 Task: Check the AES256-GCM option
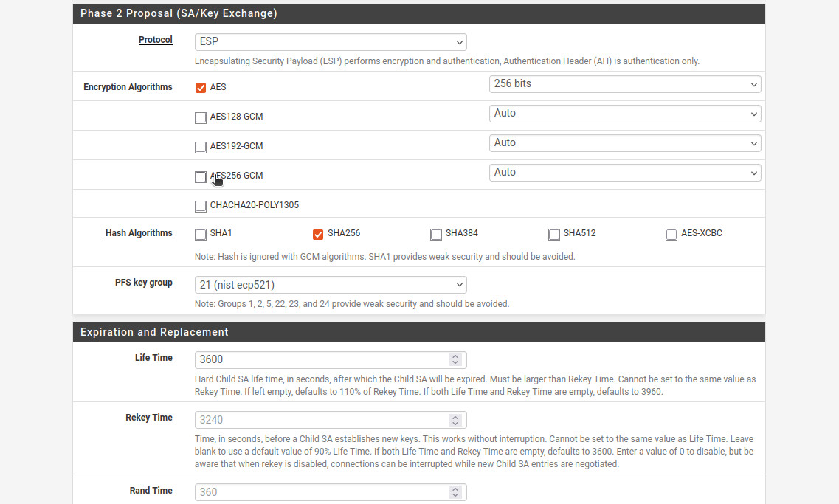201,176
